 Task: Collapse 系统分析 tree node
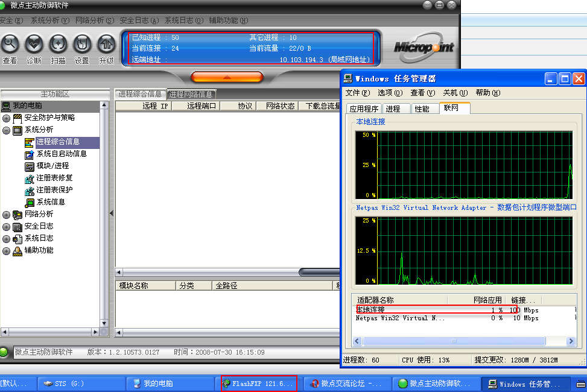click(6, 130)
